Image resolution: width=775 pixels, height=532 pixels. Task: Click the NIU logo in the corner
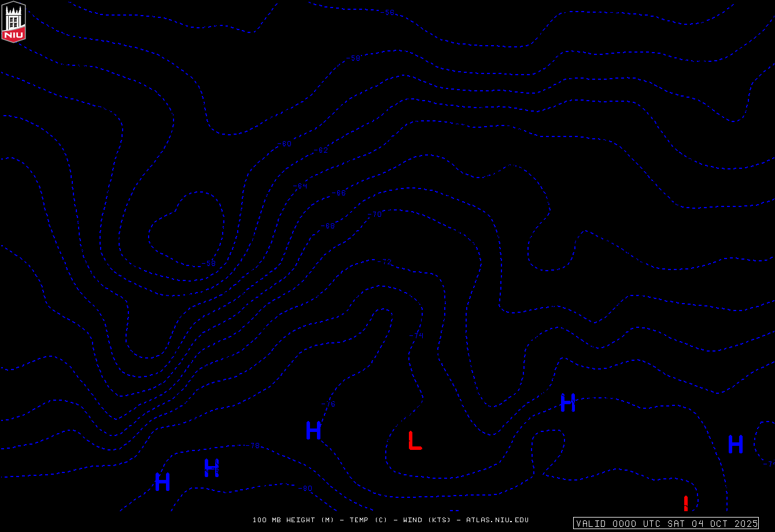point(13,21)
